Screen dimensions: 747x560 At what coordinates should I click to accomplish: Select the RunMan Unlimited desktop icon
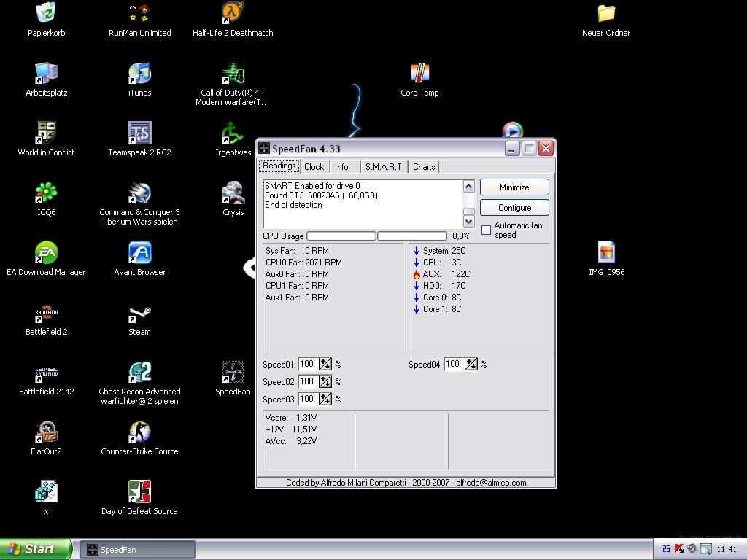[x=139, y=13]
